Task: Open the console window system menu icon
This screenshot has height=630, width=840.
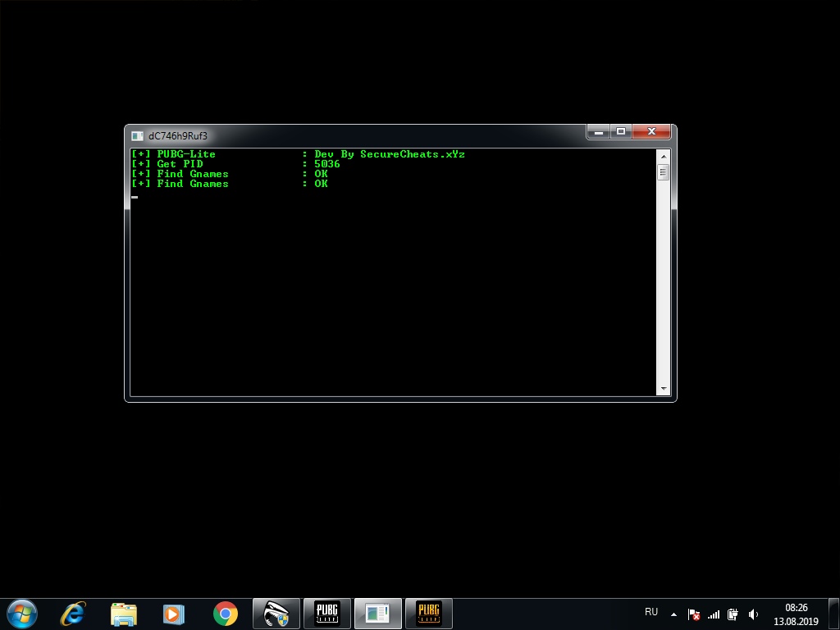Action: tap(137, 135)
